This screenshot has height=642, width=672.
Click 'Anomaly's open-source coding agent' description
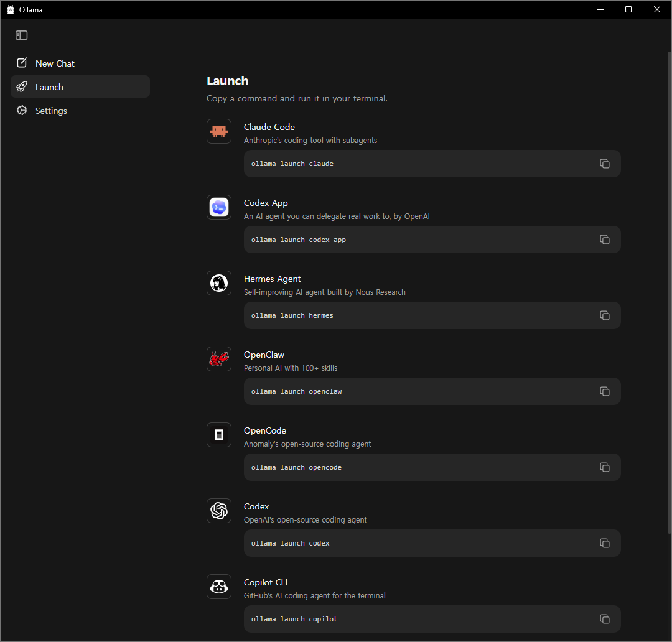(307, 444)
